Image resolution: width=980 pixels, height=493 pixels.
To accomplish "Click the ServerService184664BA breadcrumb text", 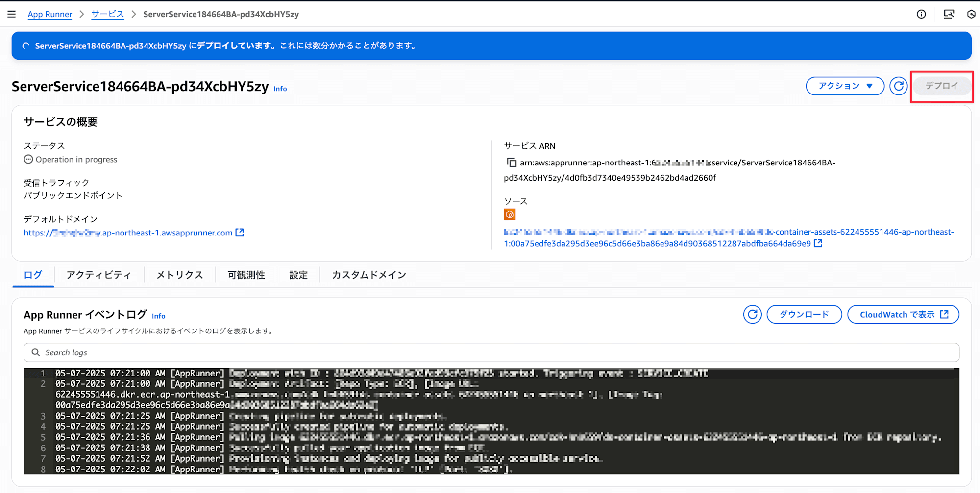I will pos(221,14).
